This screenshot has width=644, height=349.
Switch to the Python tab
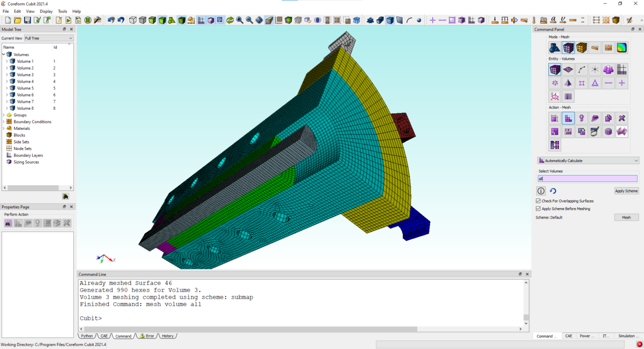point(87,336)
